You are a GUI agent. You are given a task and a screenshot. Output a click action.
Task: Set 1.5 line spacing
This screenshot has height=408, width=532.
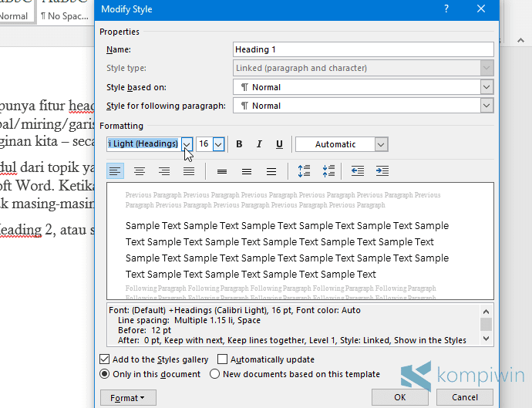tap(247, 171)
